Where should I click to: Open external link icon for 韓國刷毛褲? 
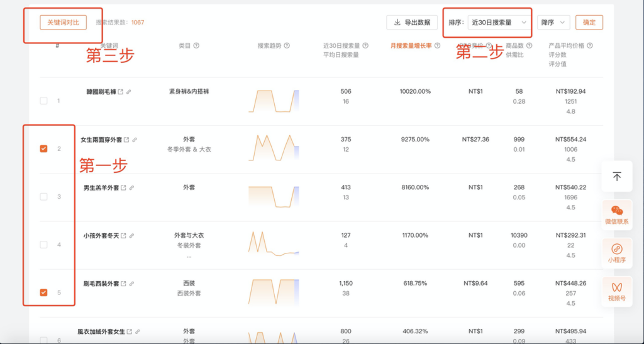pos(120,92)
